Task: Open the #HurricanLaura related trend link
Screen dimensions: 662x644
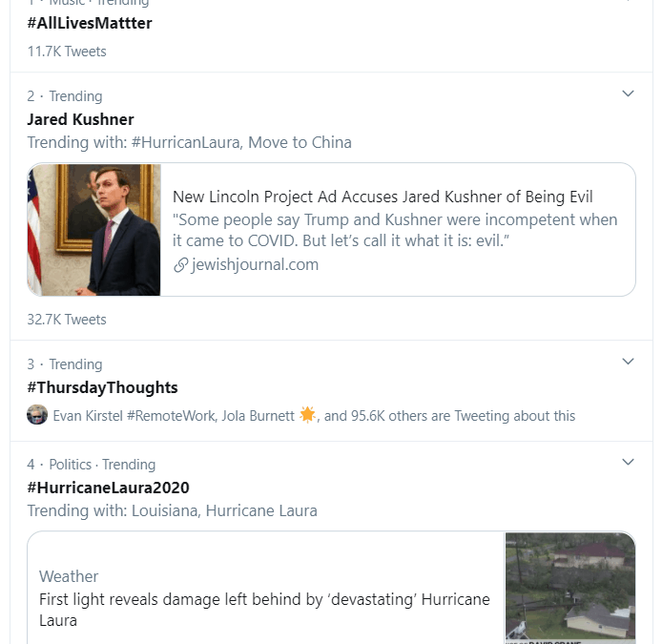Action: pyautogui.click(x=189, y=142)
